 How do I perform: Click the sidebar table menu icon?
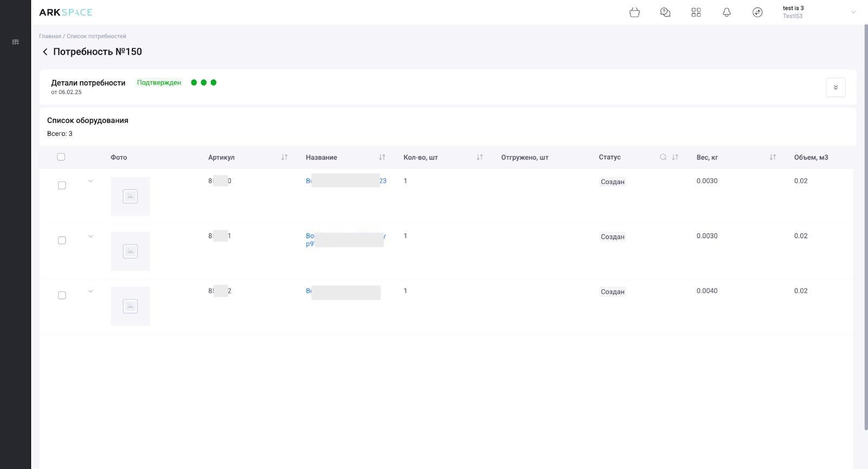click(x=15, y=42)
